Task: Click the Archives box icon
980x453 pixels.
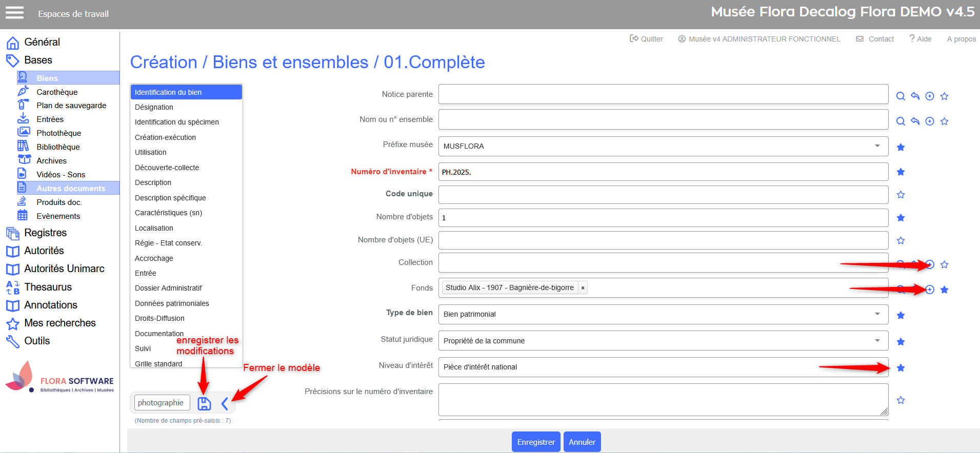Action: pyautogui.click(x=24, y=159)
